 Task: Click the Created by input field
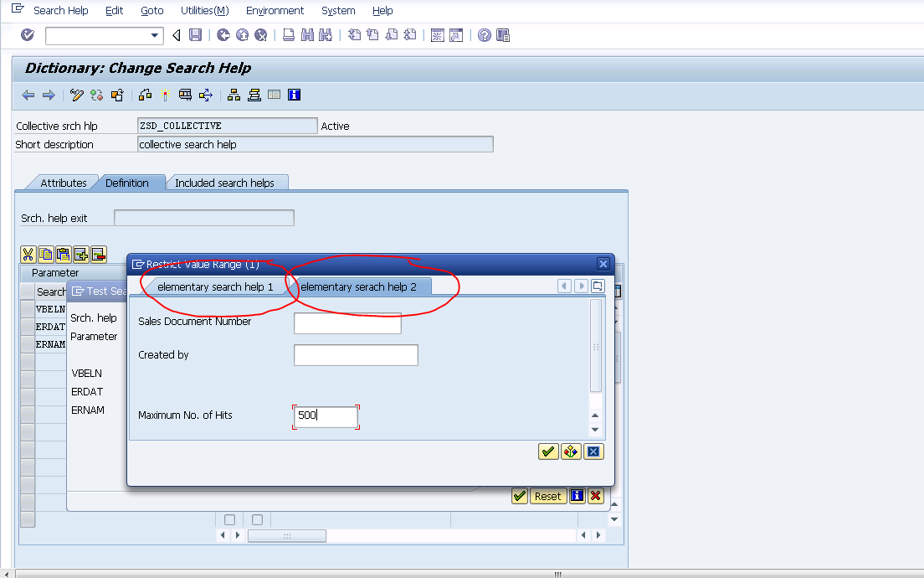point(355,354)
